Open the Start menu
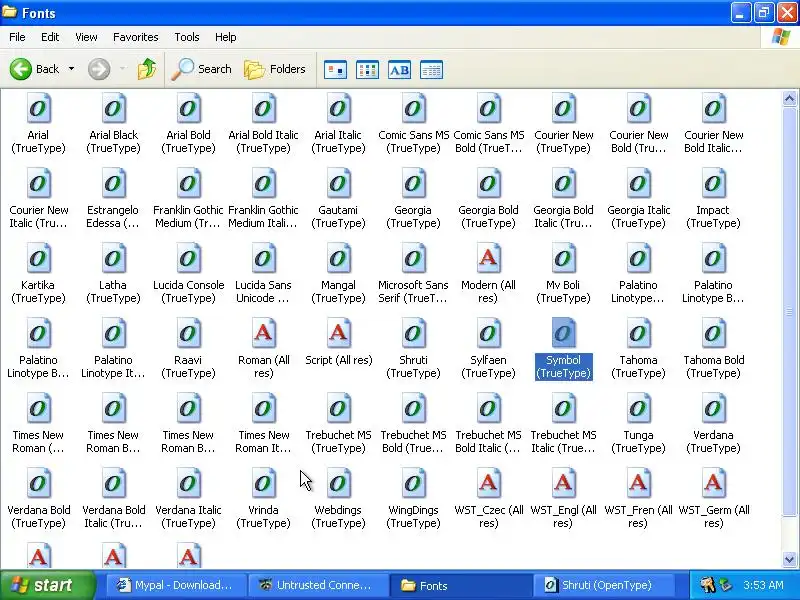Viewport: 800px width, 600px height. [47, 585]
